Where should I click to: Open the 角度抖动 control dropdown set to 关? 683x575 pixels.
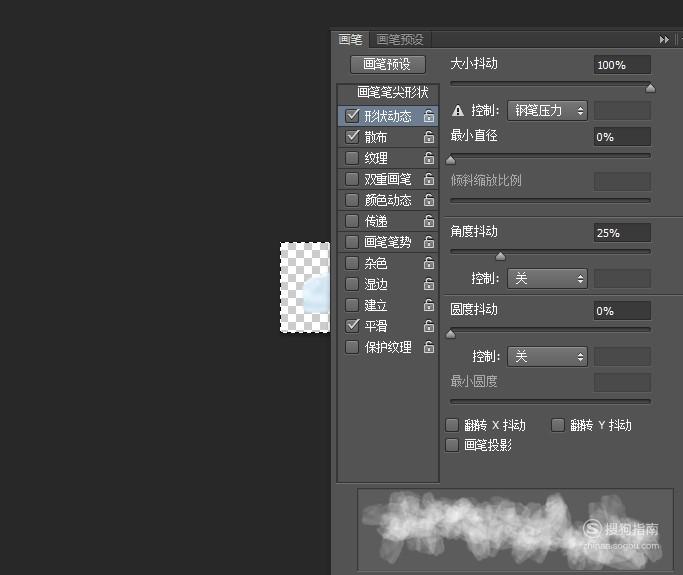pyautogui.click(x=548, y=278)
